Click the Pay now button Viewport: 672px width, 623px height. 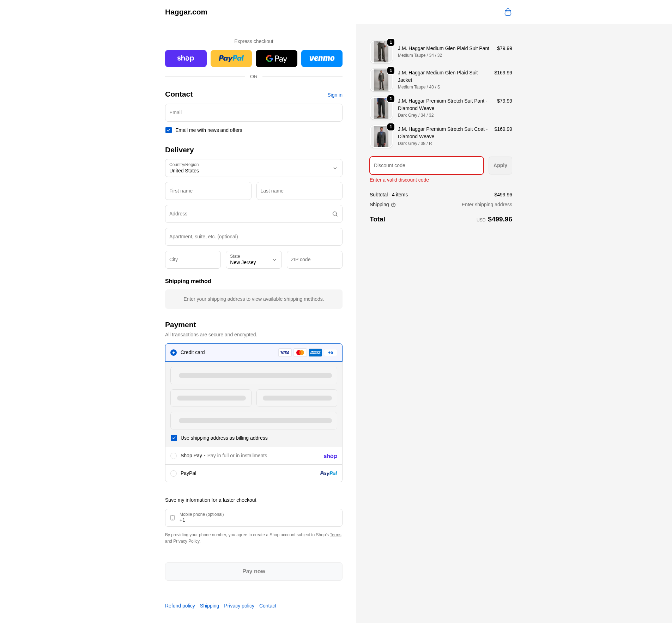tap(254, 572)
